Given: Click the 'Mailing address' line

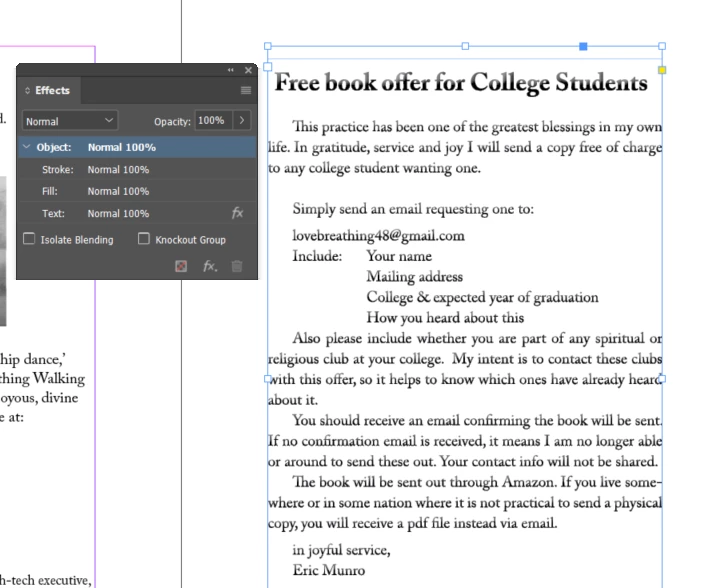Looking at the screenshot, I should point(415,277).
